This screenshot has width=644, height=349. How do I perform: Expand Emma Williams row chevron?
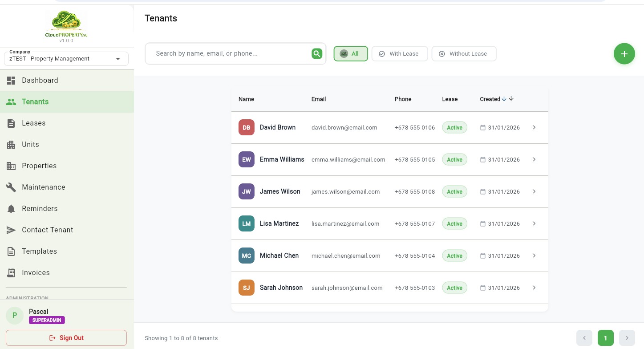[x=534, y=159]
